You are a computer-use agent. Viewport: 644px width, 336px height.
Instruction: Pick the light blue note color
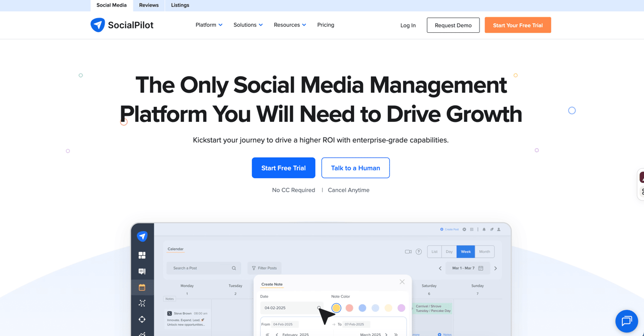click(375, 308)
